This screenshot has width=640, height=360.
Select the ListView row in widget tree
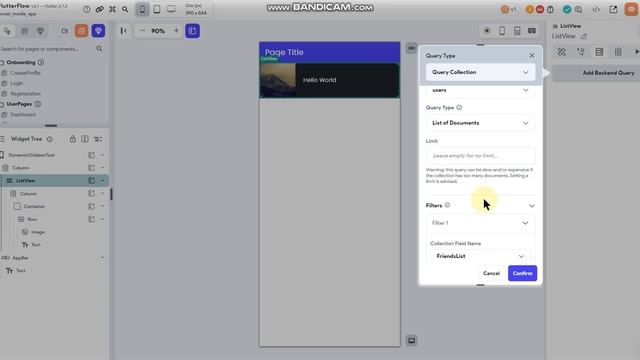click(x=54, y=180)
